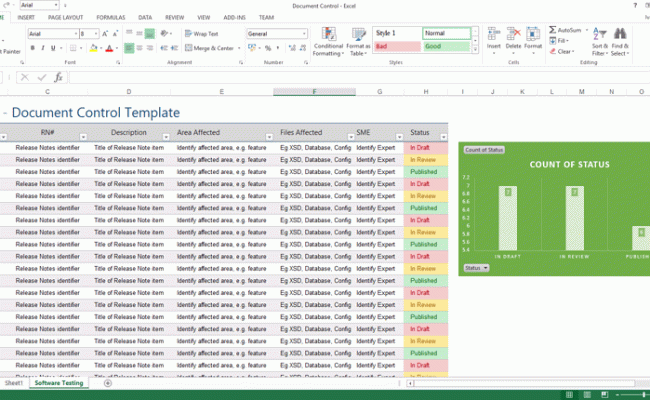Click the Decrease Font Size icon

pos(115,34)
